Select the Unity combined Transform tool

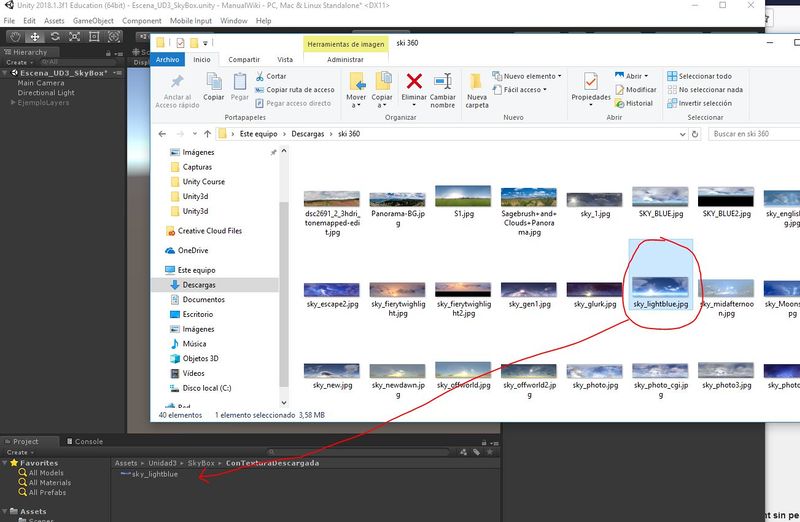pos(114,37)
